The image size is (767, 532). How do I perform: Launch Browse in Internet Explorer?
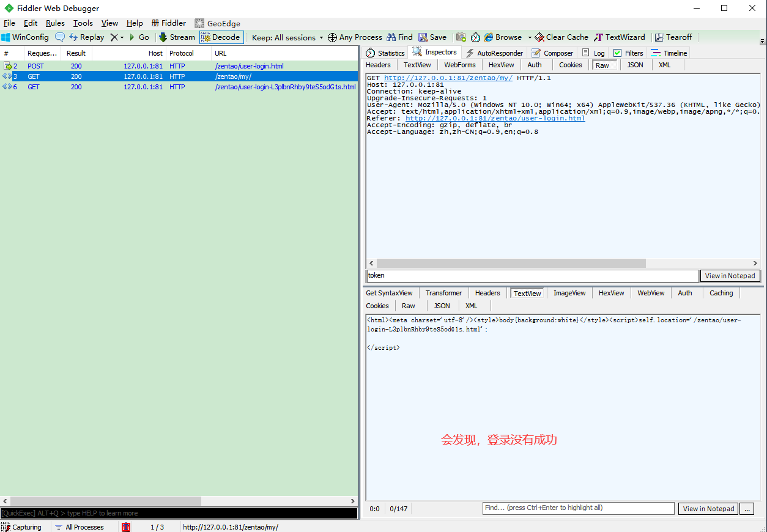pyautogui.click(x=503, y=37)
